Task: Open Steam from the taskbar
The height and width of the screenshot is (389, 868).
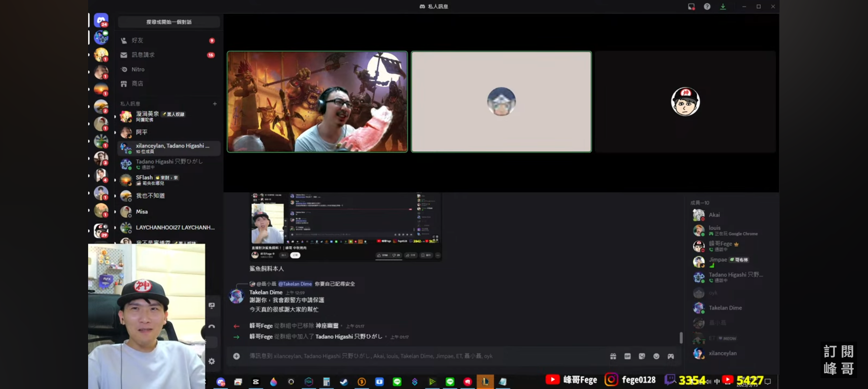Action: coord(344,382)
